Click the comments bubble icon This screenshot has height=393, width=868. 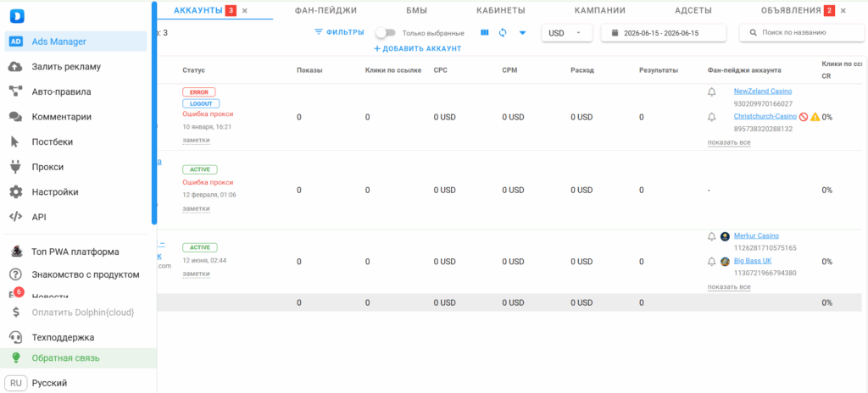coord(15,117)
